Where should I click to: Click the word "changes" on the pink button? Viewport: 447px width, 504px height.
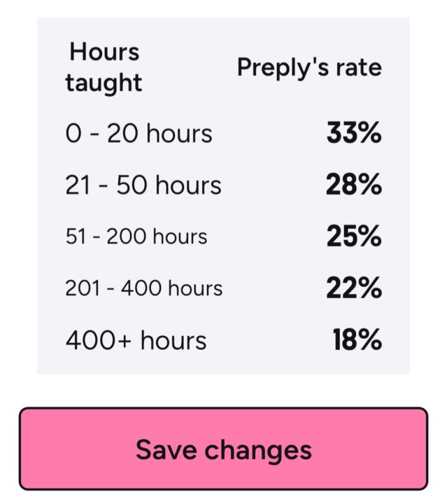coord(256,450)
